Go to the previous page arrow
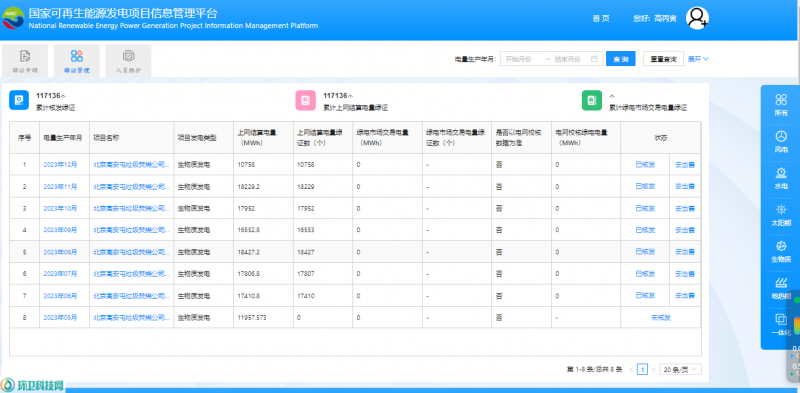 pos(631,369)
